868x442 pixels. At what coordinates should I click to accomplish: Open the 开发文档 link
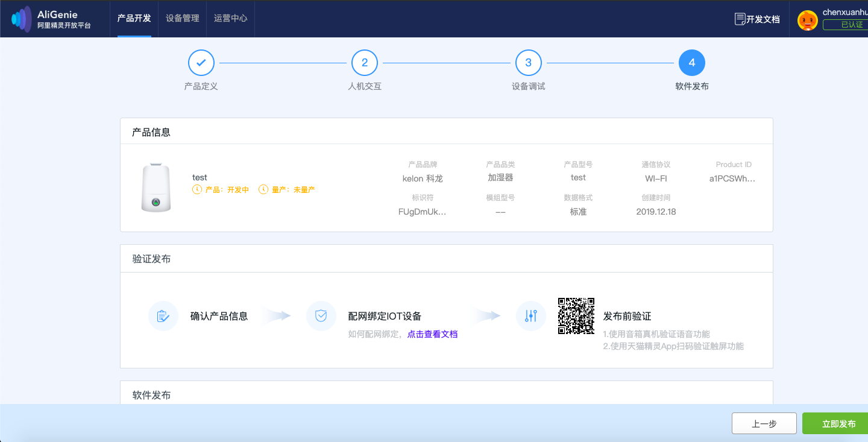(763, 19)
